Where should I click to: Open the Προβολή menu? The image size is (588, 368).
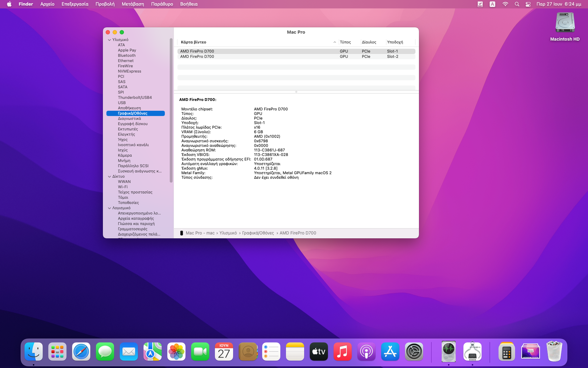105,4
